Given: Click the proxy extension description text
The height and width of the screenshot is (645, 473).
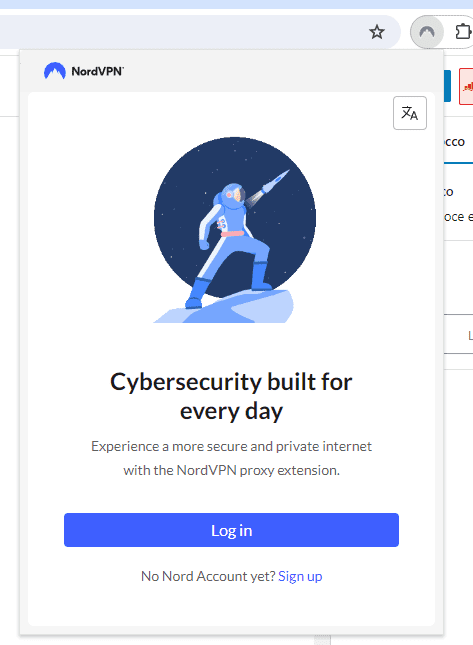Looking at the screenshot, I should [231, 458].
